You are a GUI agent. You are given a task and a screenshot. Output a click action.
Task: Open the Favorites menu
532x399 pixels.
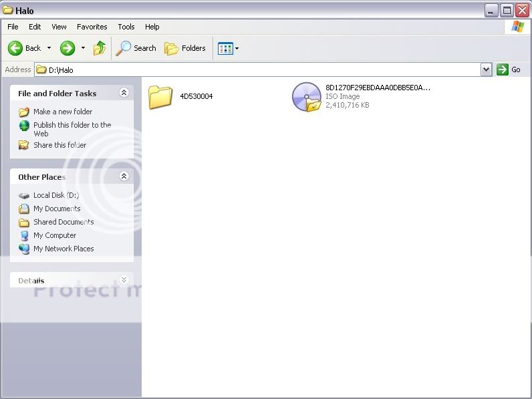click(92, 27)
